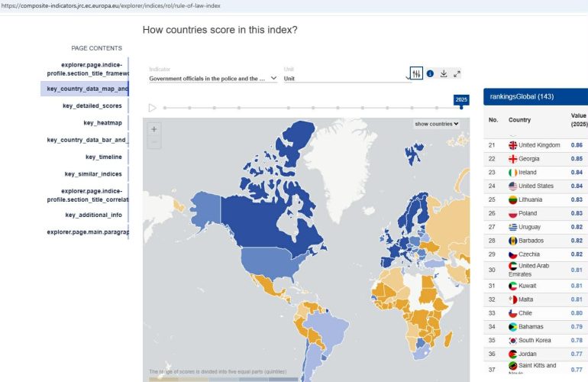The width and height of the screenshot is (588, 382).
Task: Click the South Korea flag icon
Action: tap(512, 340)
